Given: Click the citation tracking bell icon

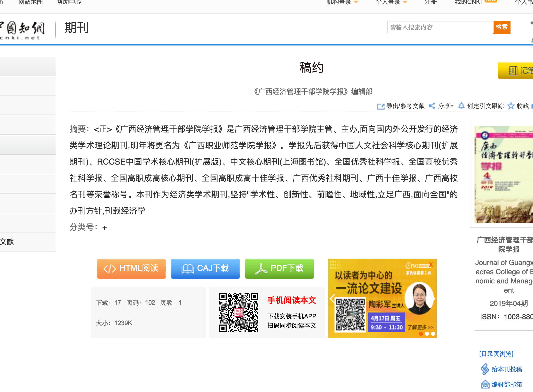Looking at the screenshot, I should coord(461,106).
